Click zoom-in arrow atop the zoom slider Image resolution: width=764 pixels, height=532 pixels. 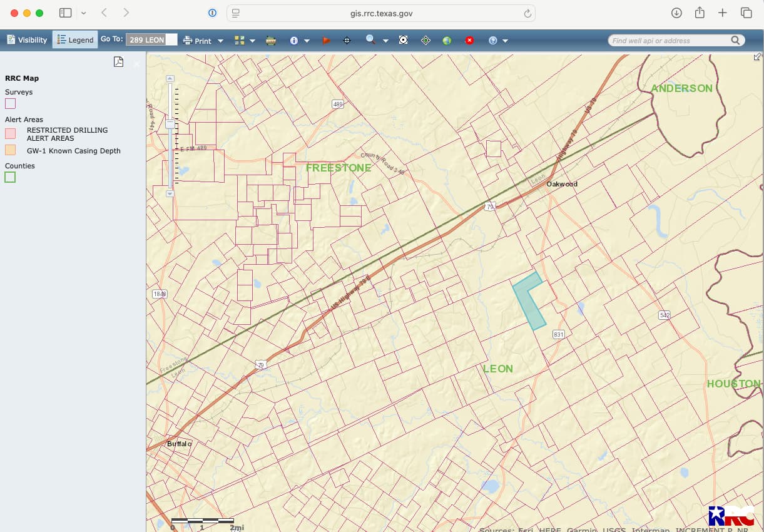pos(170,78)
